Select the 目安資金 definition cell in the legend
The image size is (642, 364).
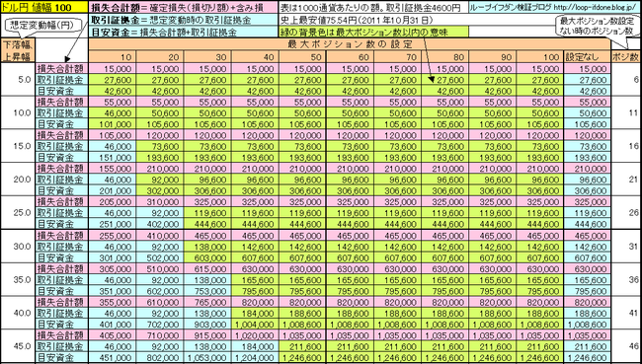pyautogui.click(x=184, y=32)
